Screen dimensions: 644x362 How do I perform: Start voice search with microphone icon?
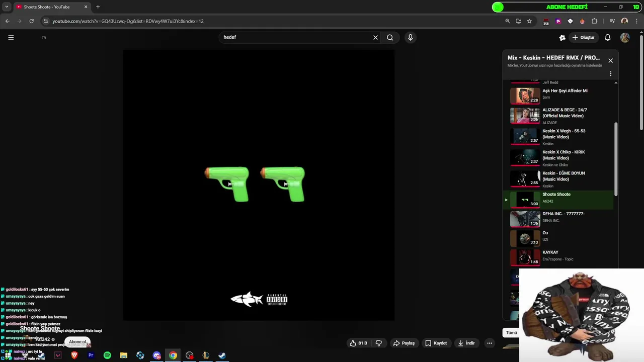click(410, 37)
